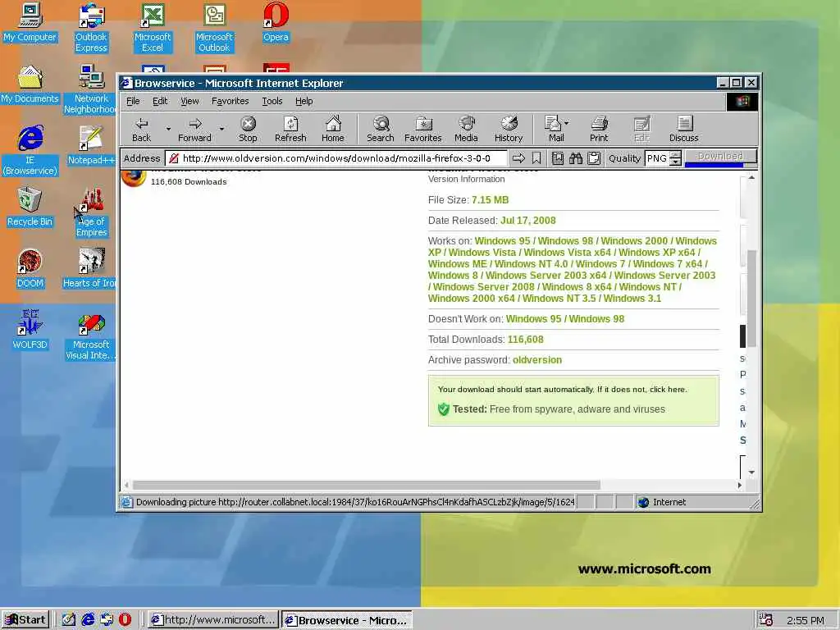Stop the page loading
The width and height of the screenshot is (840, 630).
248,129
